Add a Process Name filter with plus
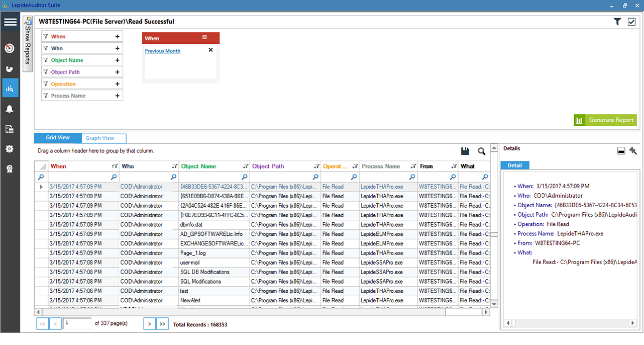This screenshot has width=644, height=345. (117, 96)
